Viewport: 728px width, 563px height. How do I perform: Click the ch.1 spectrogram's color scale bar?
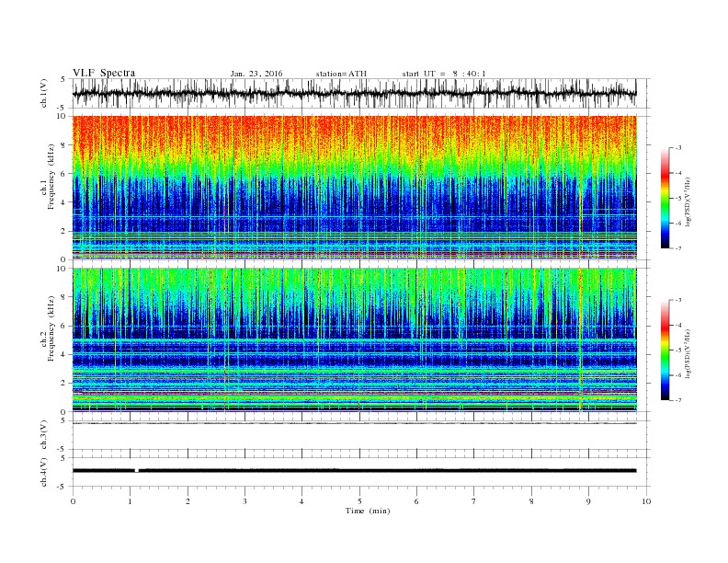pyautogui.click(x=665, y=199)
